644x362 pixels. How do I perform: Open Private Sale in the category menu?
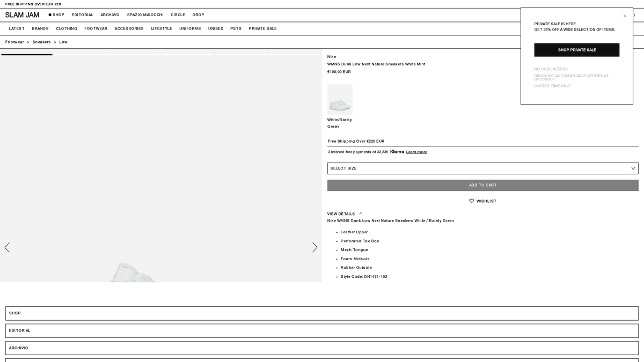coord(263,28)
